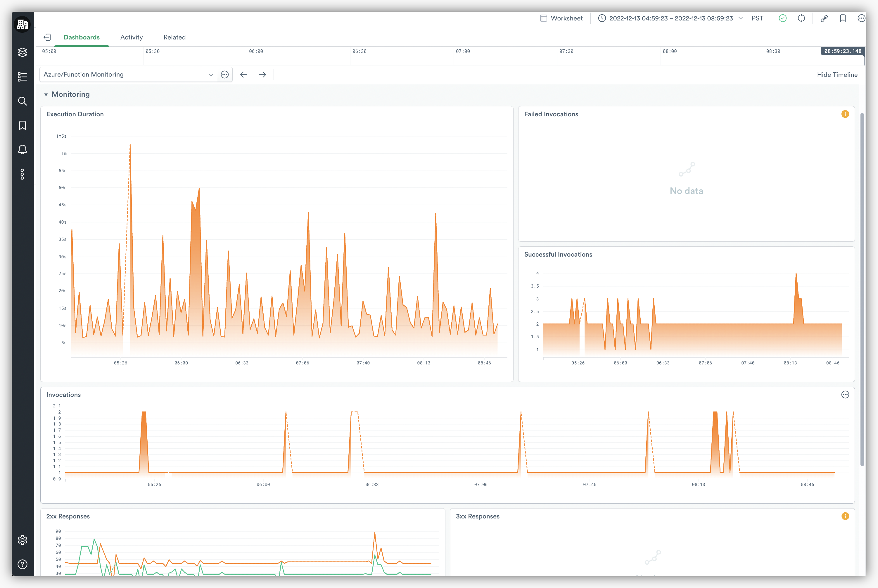Viewport: 878px width, 588px height.
Task: Click the back exit icon beside Dashboards
Action: (x=47, y=37)
